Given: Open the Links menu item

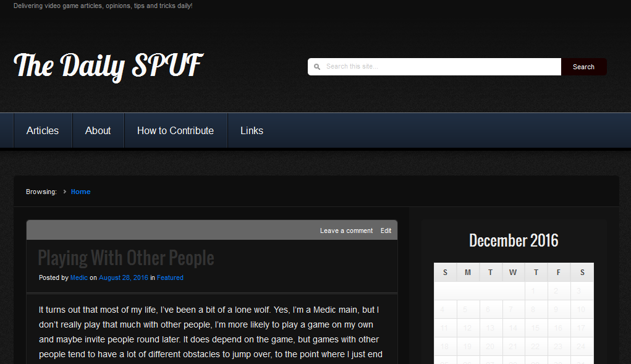Looking at the screenshot, I should pyautogui.click(x=252, y=131).
